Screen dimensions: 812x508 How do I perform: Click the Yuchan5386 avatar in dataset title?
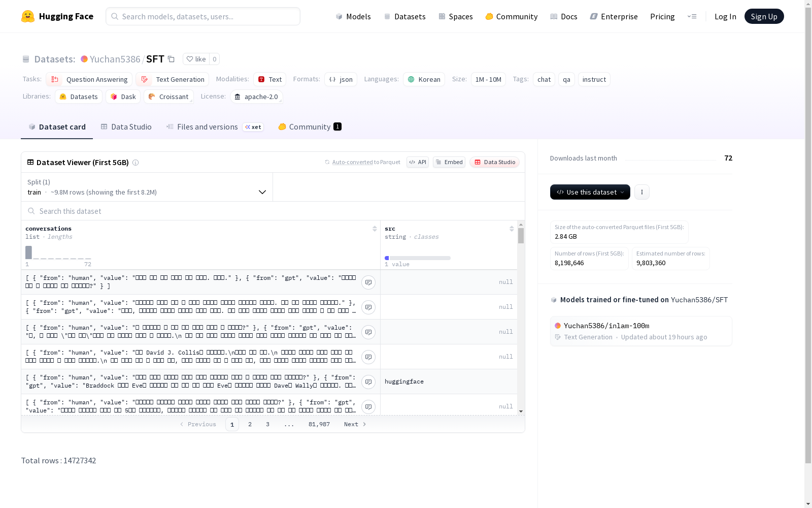pyautogui.click(x=84, y=59)
